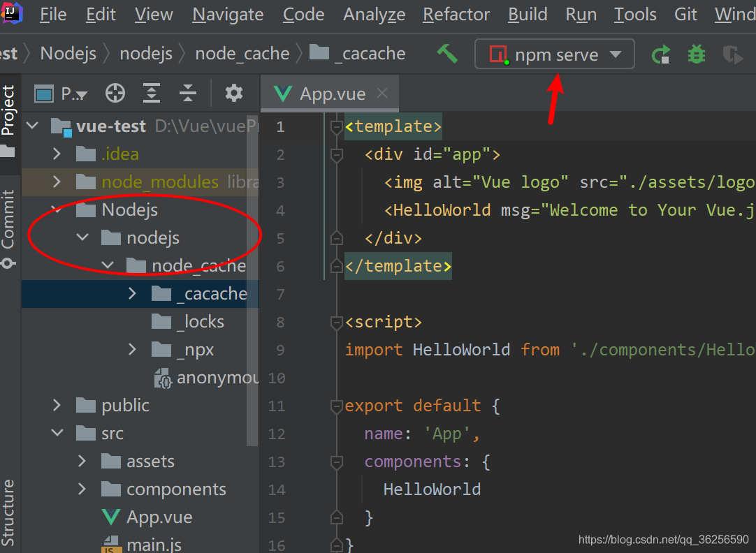
Task: Open the Refactor menu
Action: [456, 15]
